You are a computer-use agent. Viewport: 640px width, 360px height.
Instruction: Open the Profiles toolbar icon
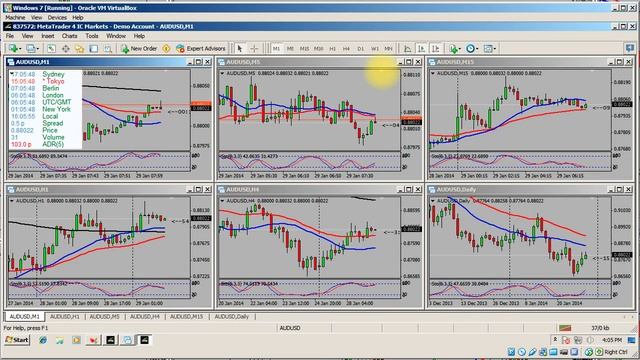31,49
